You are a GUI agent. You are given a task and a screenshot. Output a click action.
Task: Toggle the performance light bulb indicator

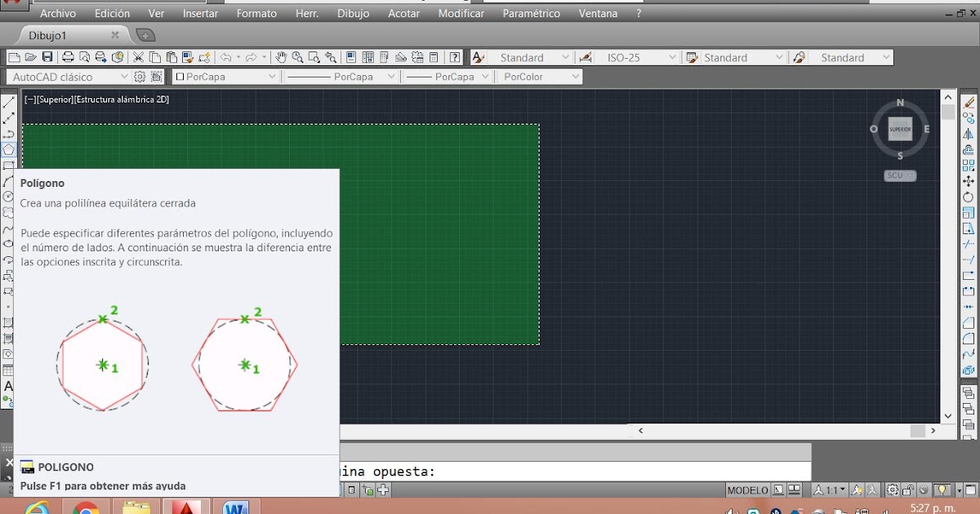[x=943, y=490]
